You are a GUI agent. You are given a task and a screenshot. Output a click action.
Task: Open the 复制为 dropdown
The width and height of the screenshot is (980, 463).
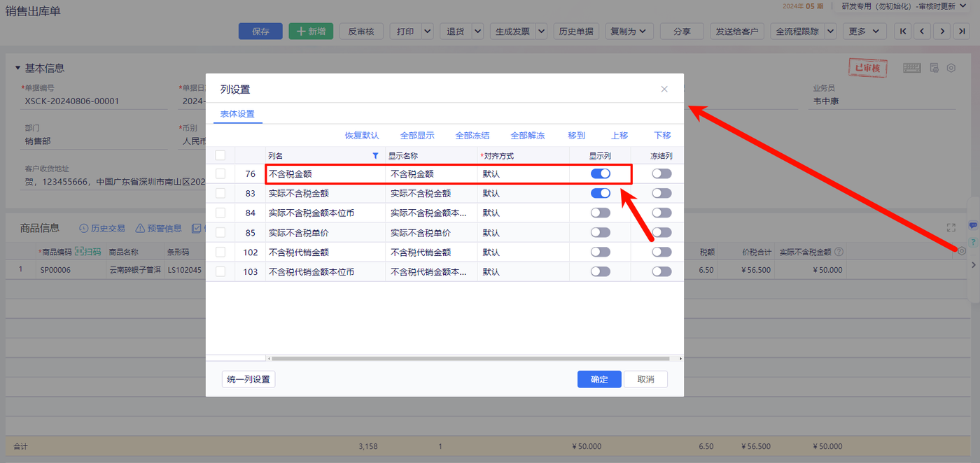(x=629, y=31)
